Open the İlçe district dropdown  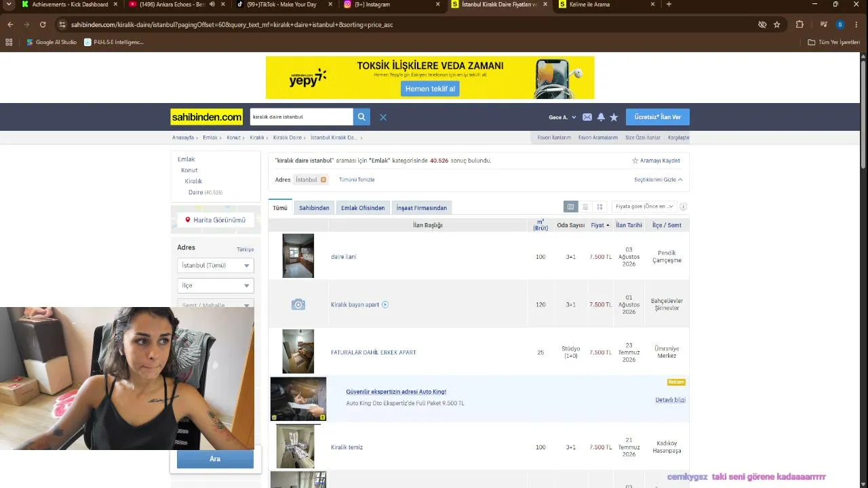coord(216,285)
